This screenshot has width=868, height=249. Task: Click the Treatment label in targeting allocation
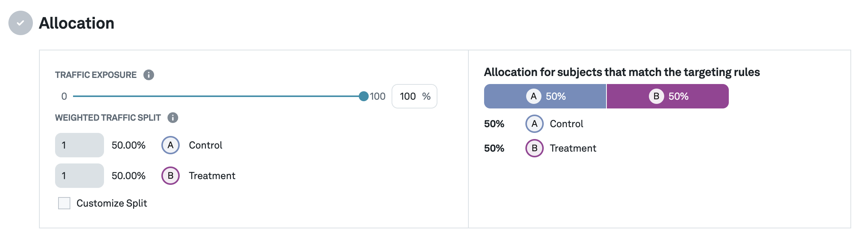tap(572, 148)
